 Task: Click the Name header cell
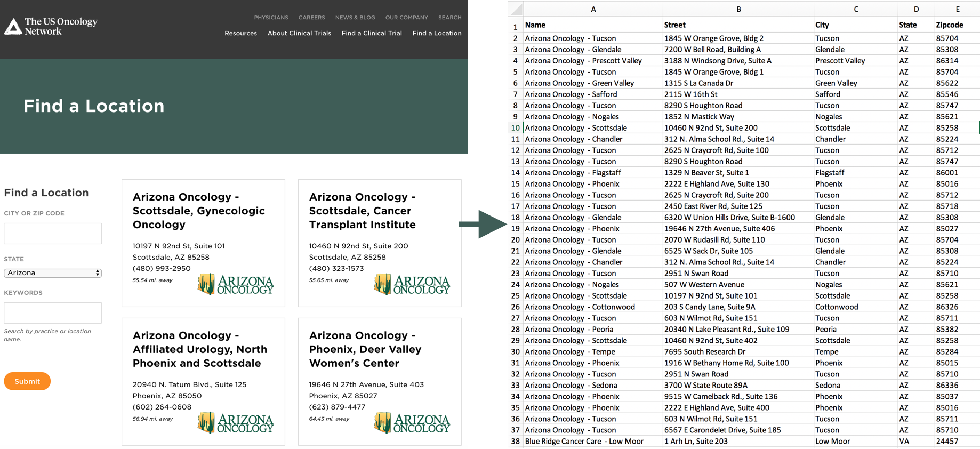pyautogui.click(x=593, y=25)
